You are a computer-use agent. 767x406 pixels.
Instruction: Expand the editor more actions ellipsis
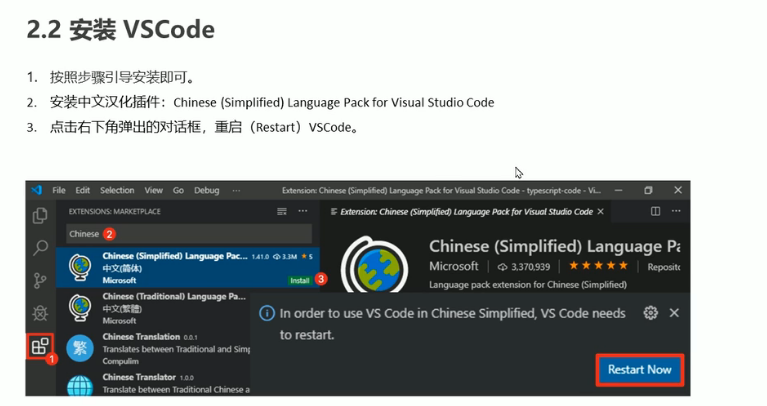click(x=676, y=212)
